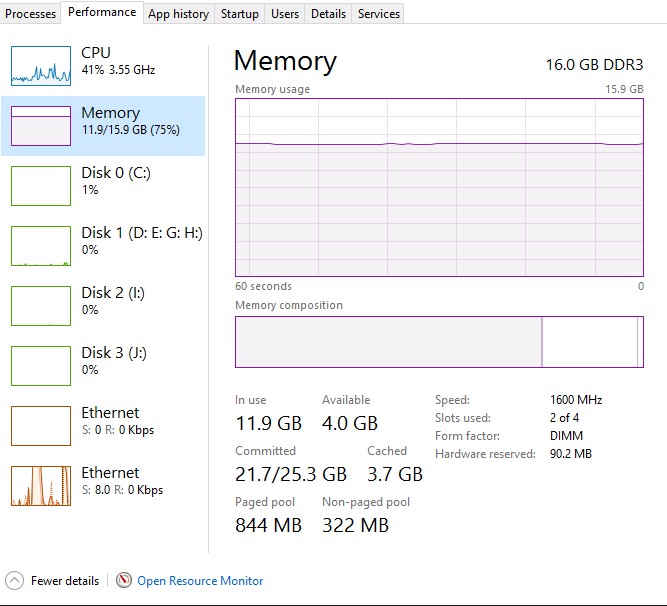Image resolution: width=667 pixels, height=606 pixels.
Task: Click the CPU usage graph thumbnail
Action: [41, 65]
